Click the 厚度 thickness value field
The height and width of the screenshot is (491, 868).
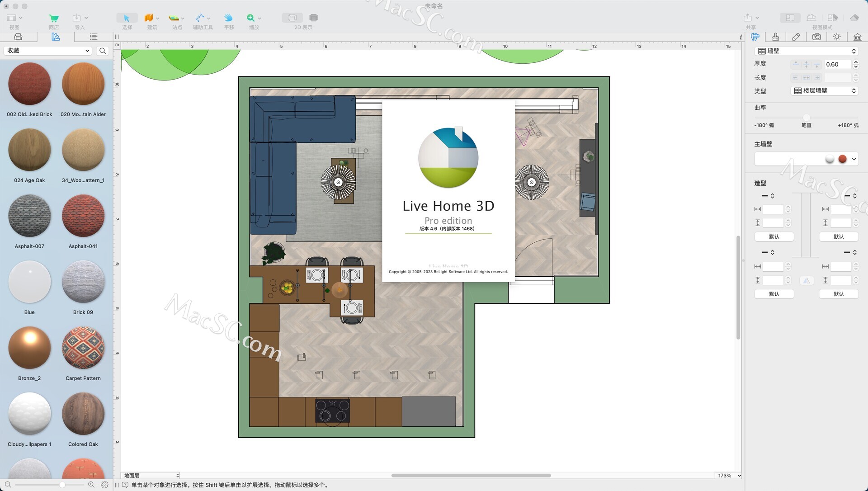[838, 64]
